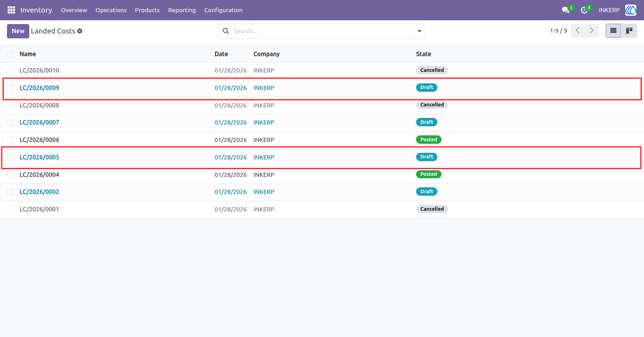
Task: Click the Posted badge of LC/2026/0006
Action: point(429,140)
